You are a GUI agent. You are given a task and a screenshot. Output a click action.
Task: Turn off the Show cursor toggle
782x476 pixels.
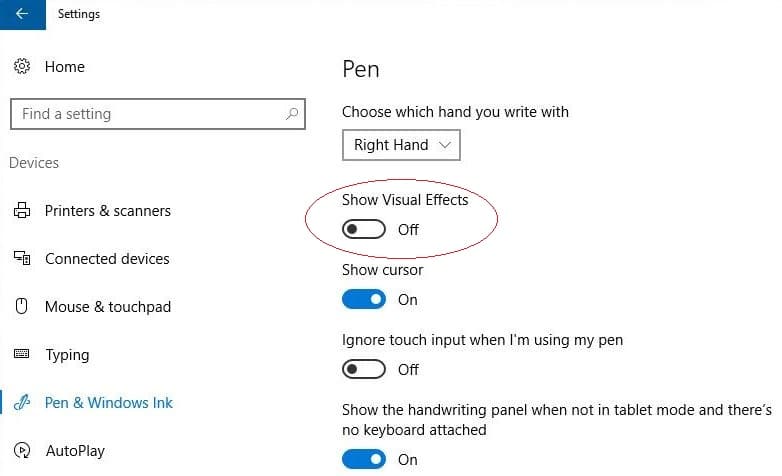(364, 299)
